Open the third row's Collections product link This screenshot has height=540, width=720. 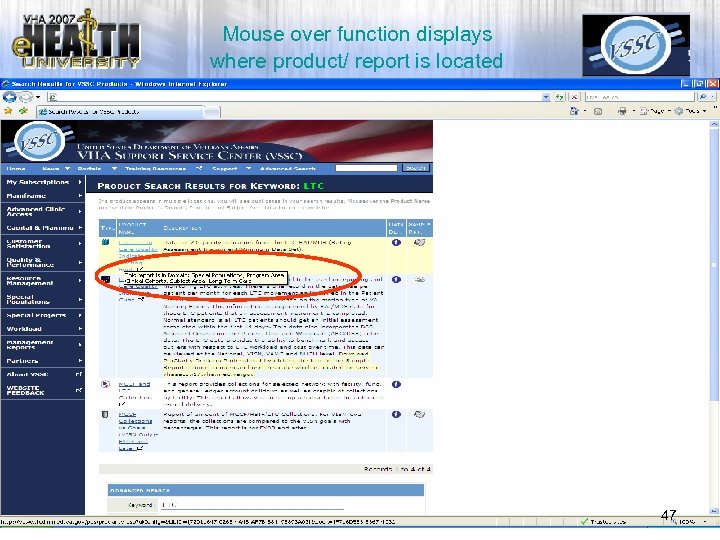pyautogui.click(x=135, y=391)
